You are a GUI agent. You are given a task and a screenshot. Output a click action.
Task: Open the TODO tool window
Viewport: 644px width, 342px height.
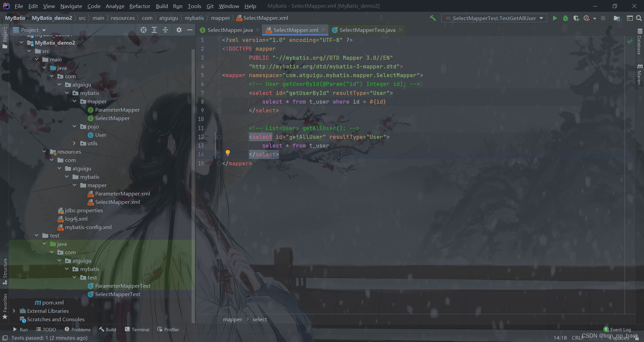tap(46, 330)
